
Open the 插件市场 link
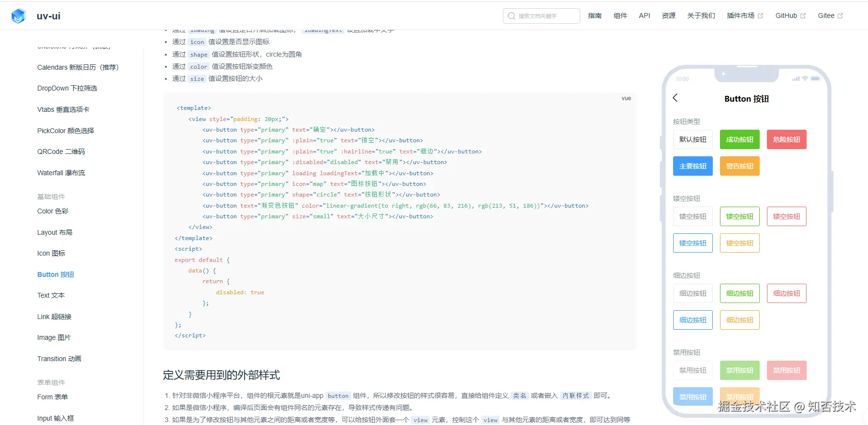pyautogui.click(x=745, y=15)
